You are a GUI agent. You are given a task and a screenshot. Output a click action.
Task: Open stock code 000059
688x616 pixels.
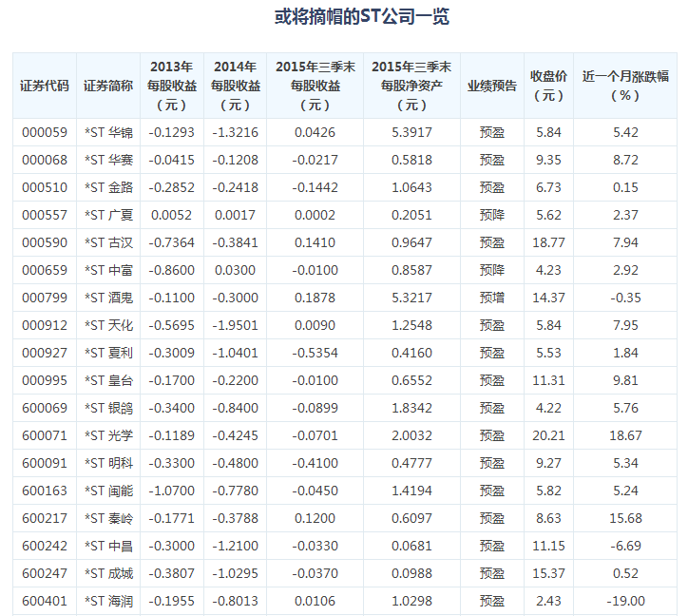pyautogui.click(x=45, y=132)
